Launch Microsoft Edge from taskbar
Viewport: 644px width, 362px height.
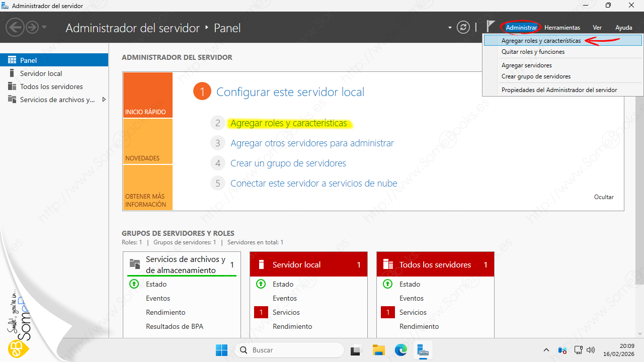coord(401,350)
